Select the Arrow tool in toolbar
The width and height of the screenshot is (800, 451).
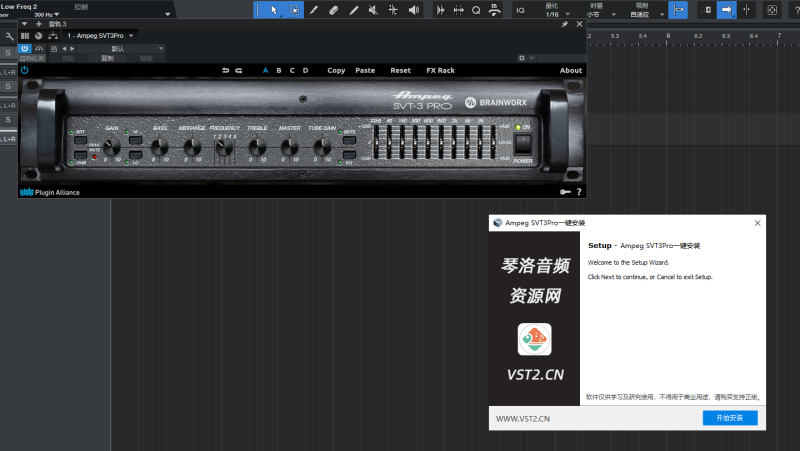click(x=274, y=10)
